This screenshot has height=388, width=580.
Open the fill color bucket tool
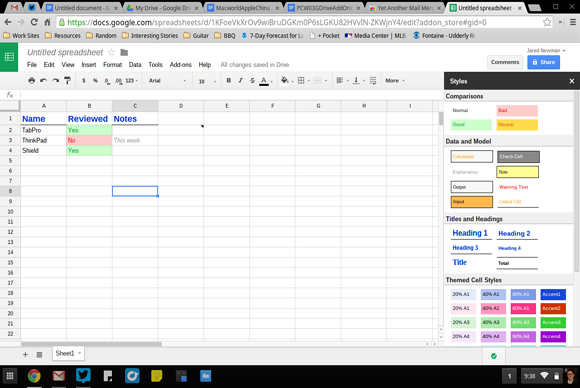(287, 80)
